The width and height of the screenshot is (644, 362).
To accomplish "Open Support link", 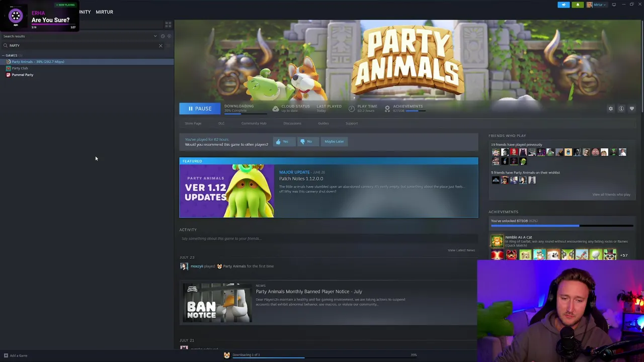I will coord(352,123).
